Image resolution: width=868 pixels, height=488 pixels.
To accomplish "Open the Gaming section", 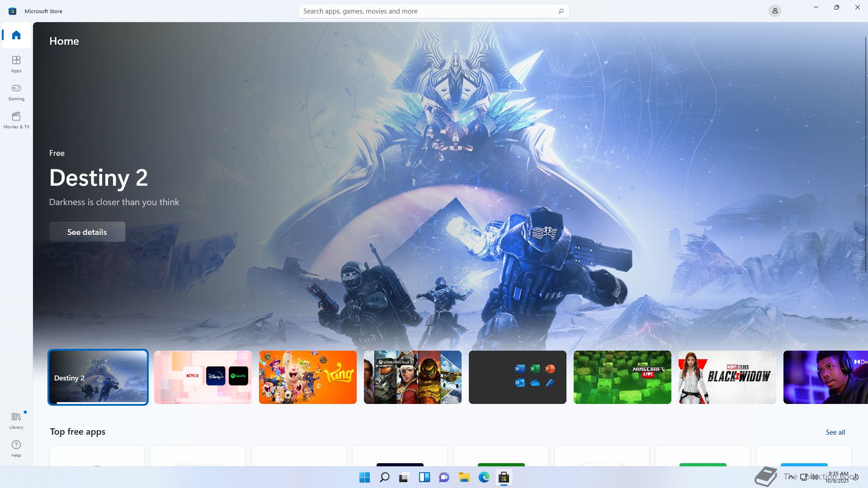I will 16,92.
